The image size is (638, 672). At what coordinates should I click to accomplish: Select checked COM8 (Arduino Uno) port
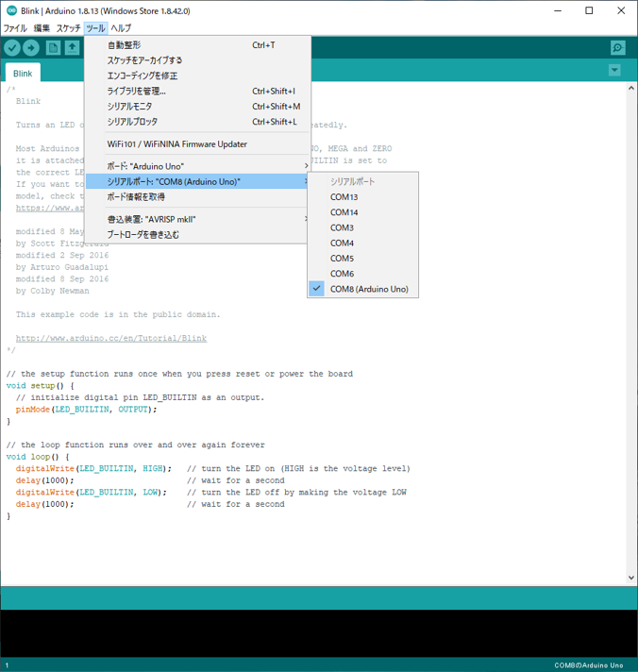click(x=363, y=290)
